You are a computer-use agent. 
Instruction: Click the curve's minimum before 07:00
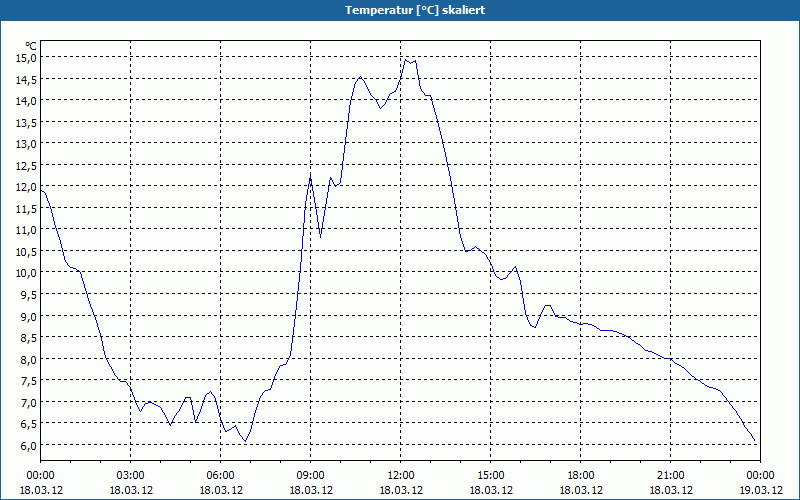click(245, 441)
